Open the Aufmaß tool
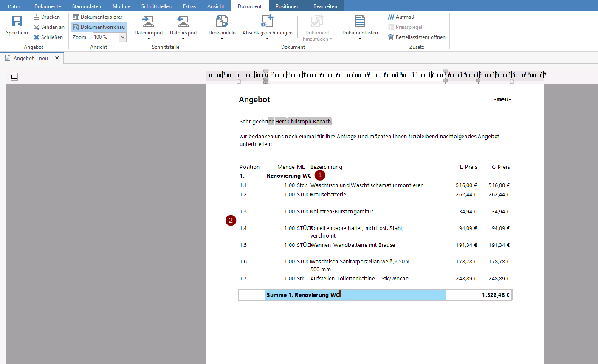 tap(401, 17)
